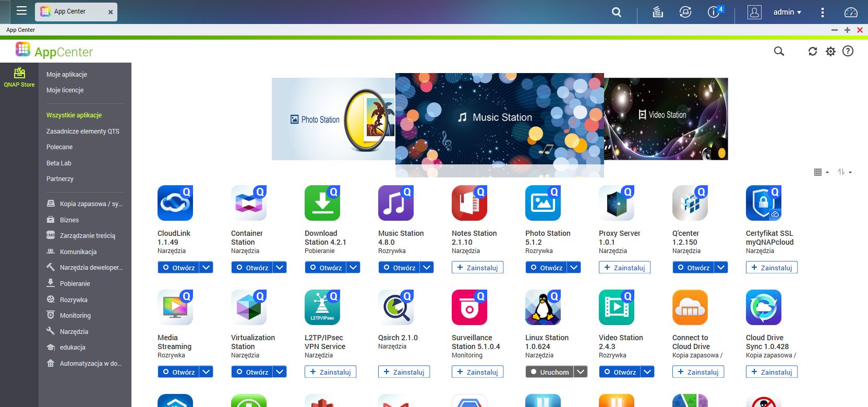This screenshot has width=868, height=407.
Task: Click the Notes Station app icon
Action: pyautogui.click(x=469, y=202)
